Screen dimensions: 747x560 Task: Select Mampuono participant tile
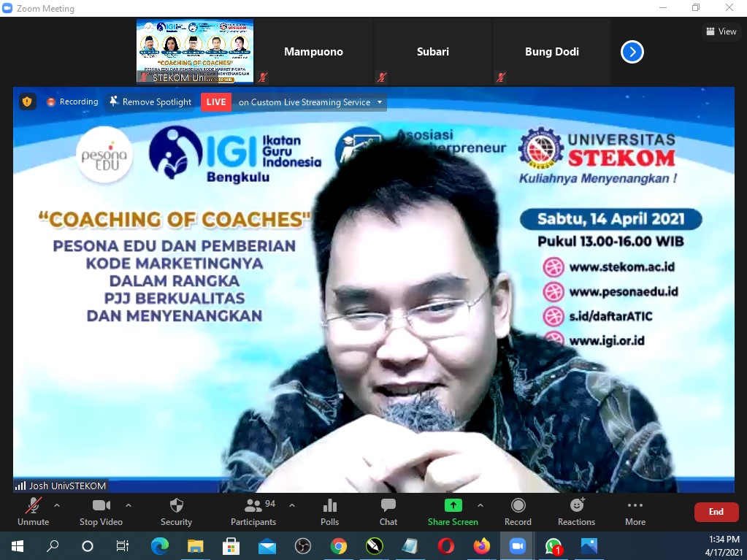click(313, 51)
